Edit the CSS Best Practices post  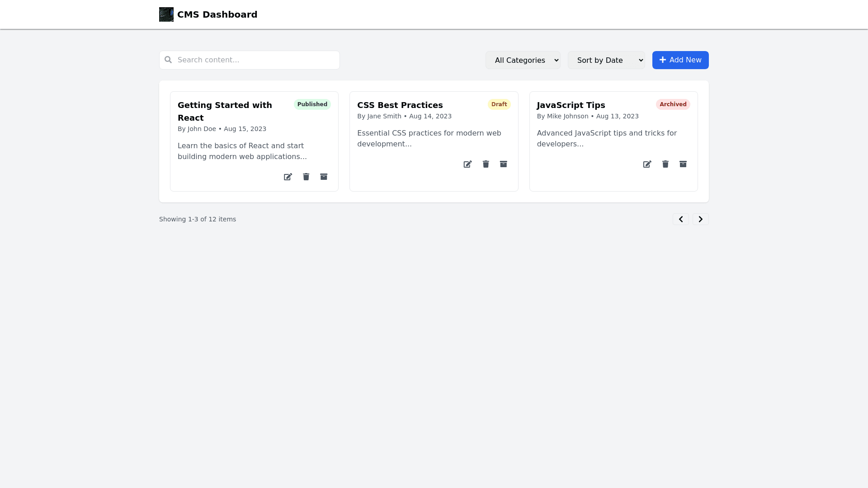[467, 164]
